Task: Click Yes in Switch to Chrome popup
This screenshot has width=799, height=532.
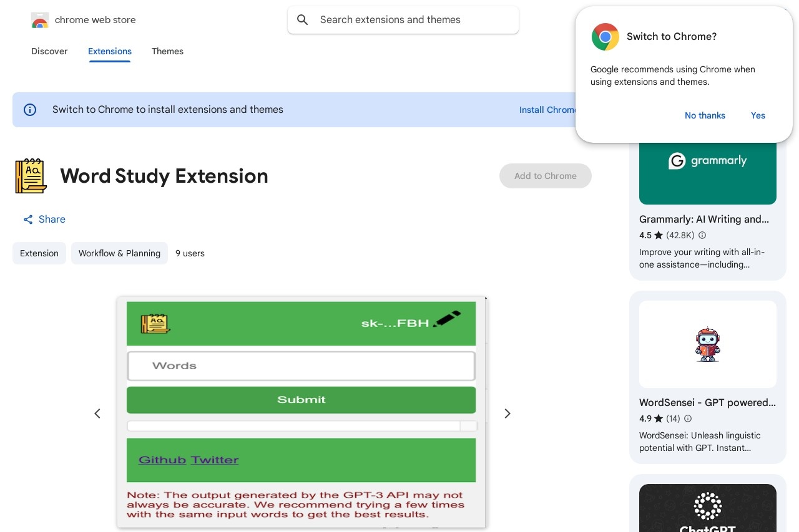Action: 758,115
